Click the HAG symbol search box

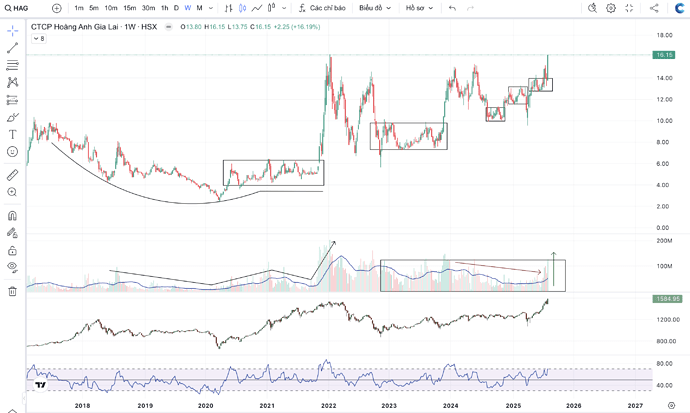17,8
